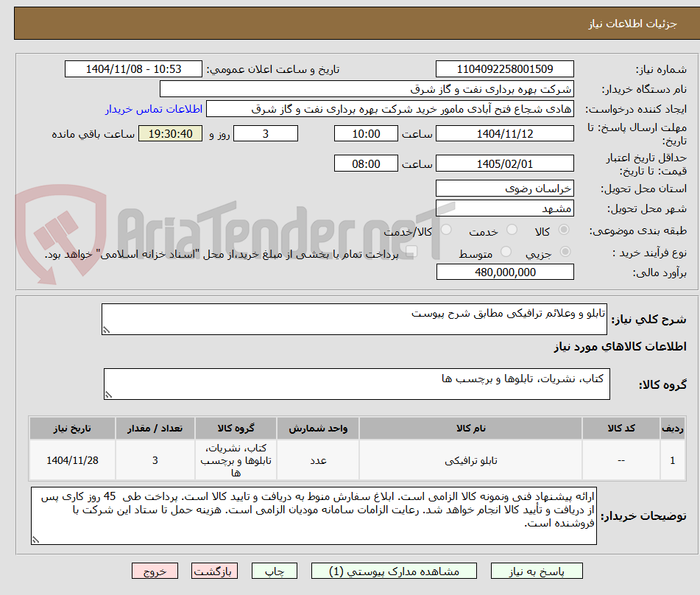Click the validity time field 08:00
700x595 pixels.
366,163
